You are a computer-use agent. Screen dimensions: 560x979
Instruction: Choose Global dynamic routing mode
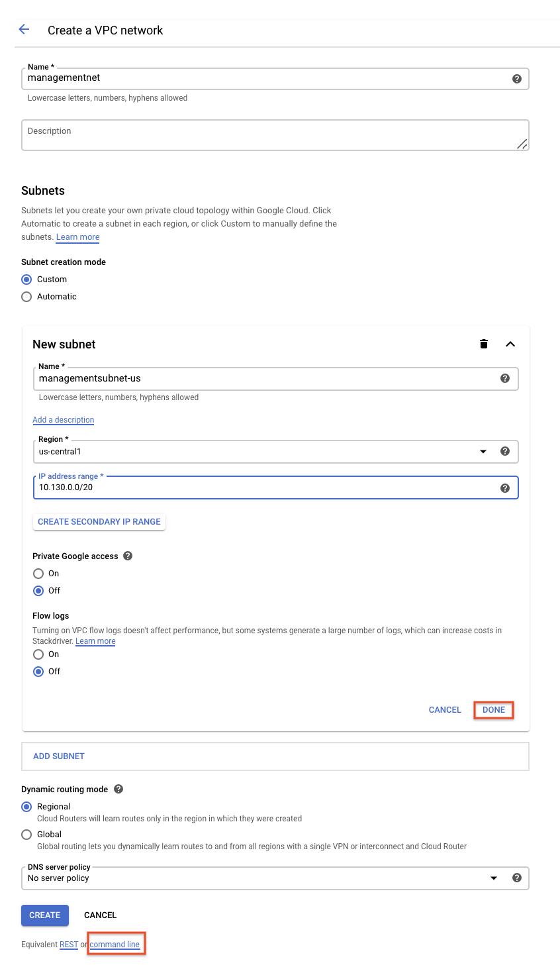point(26,835)
